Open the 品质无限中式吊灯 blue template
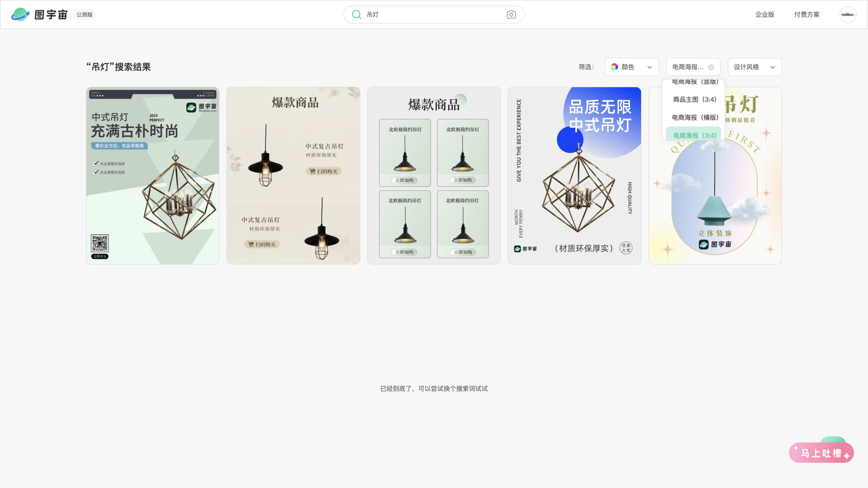The width and height of the screenshot is (868, 488). tap(575, 176)
